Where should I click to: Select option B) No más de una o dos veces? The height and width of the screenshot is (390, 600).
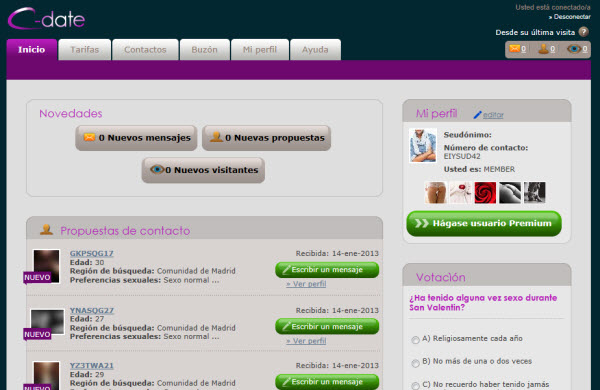pos(415,363)
